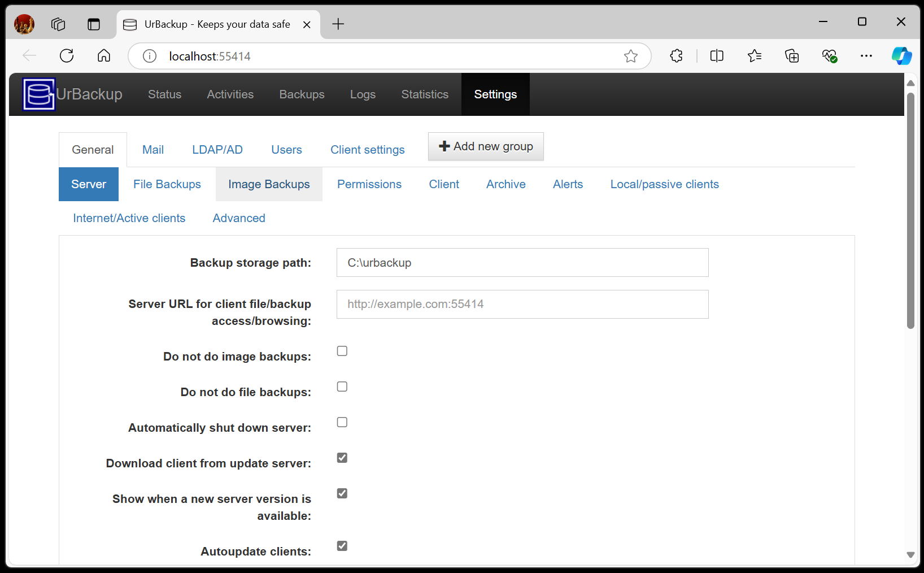Bookmark this page with the star icon
The height and width of the screenshot is (573, 924).
point(631,56)
